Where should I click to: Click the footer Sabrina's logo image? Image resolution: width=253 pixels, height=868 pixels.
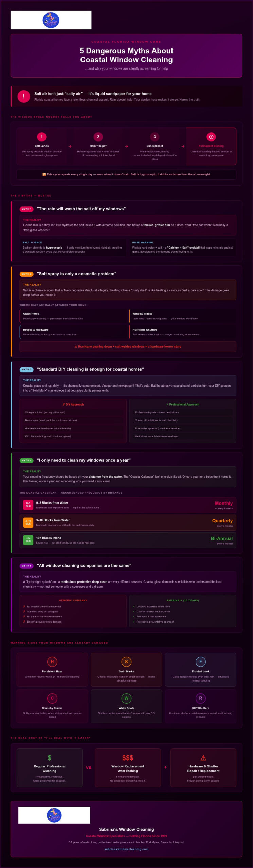tap(54, 815)
